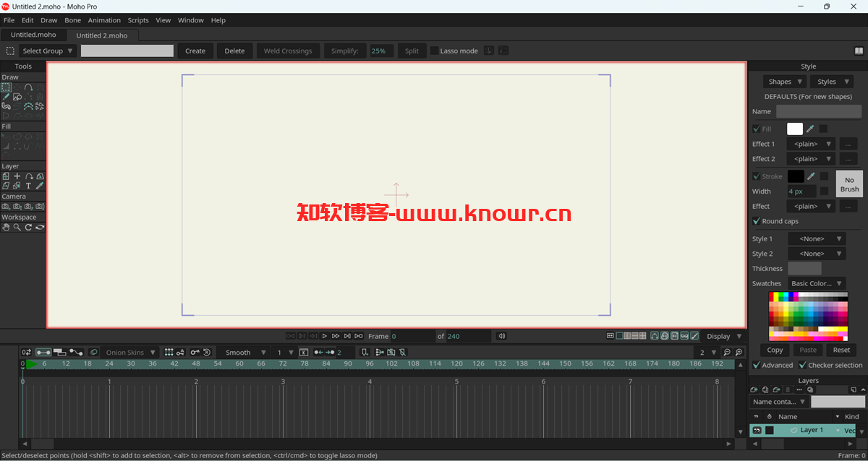Viewport: 868px width, 461px height.
Task: Open the Basic Colors swatches dropdown
Action: [817, 283]
